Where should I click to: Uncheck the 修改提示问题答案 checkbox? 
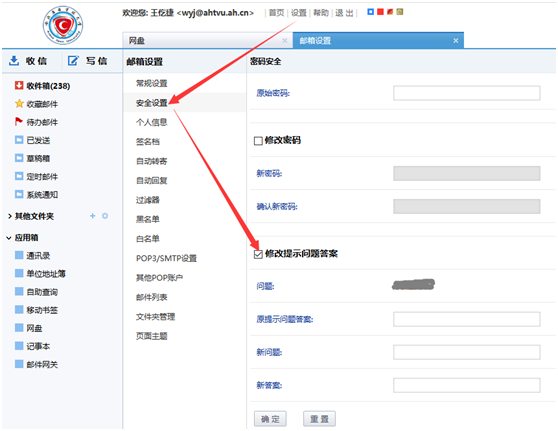coord(258,254)
